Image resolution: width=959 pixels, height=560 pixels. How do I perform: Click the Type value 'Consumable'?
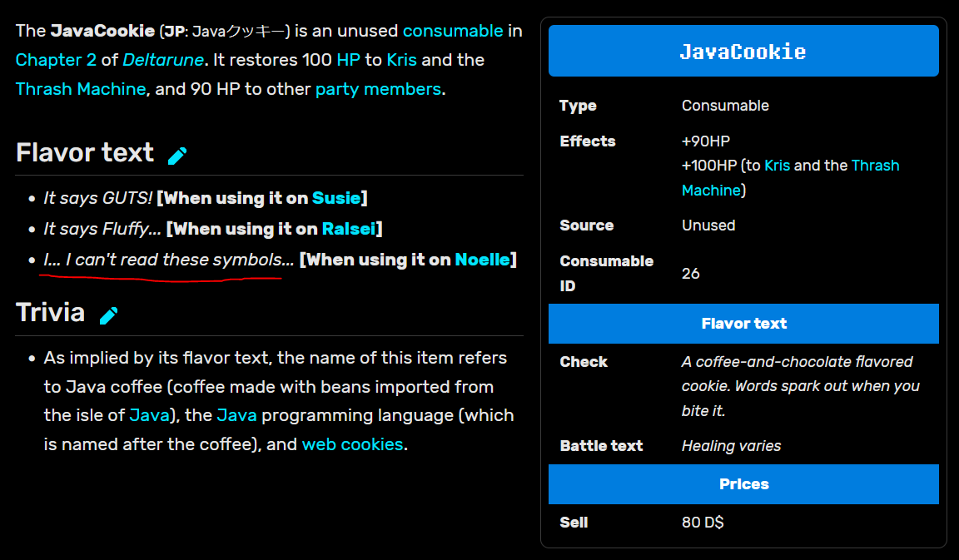(x=725, y=106)
